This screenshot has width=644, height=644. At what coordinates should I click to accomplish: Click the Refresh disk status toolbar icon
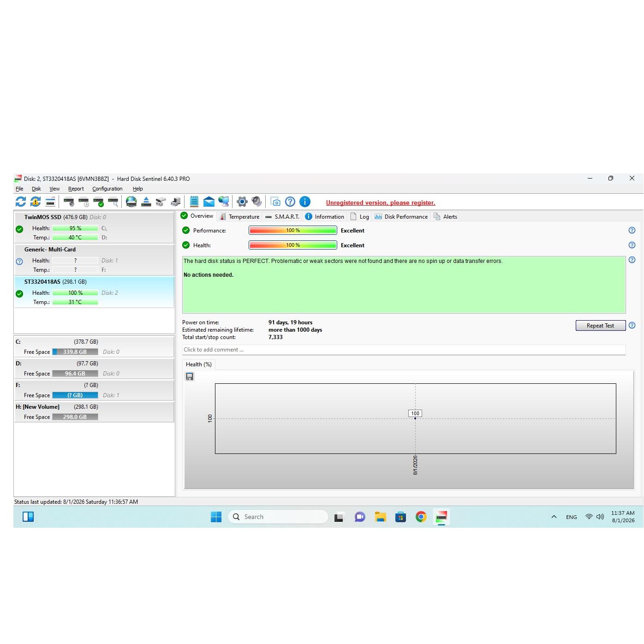(x=21, y=202)
